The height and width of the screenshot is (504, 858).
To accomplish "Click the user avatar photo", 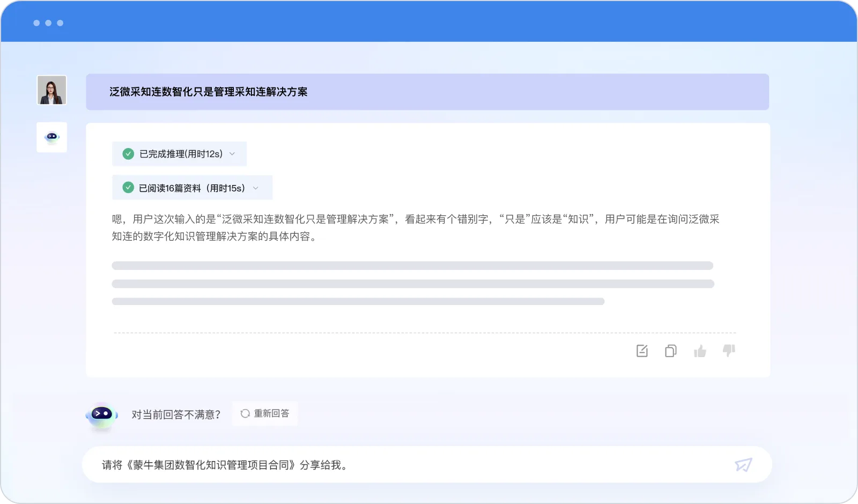I will tap(52, 90).
